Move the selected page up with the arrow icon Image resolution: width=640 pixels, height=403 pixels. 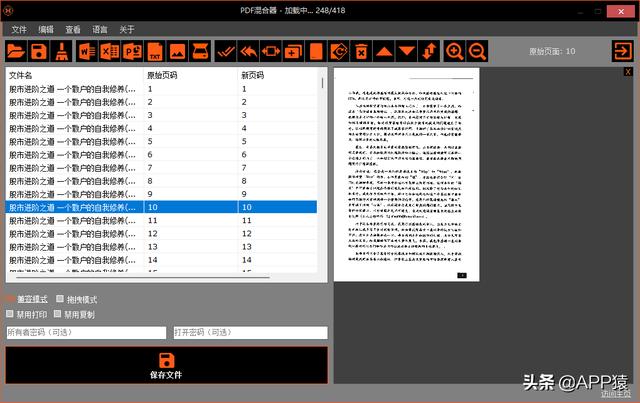[384, 51]
